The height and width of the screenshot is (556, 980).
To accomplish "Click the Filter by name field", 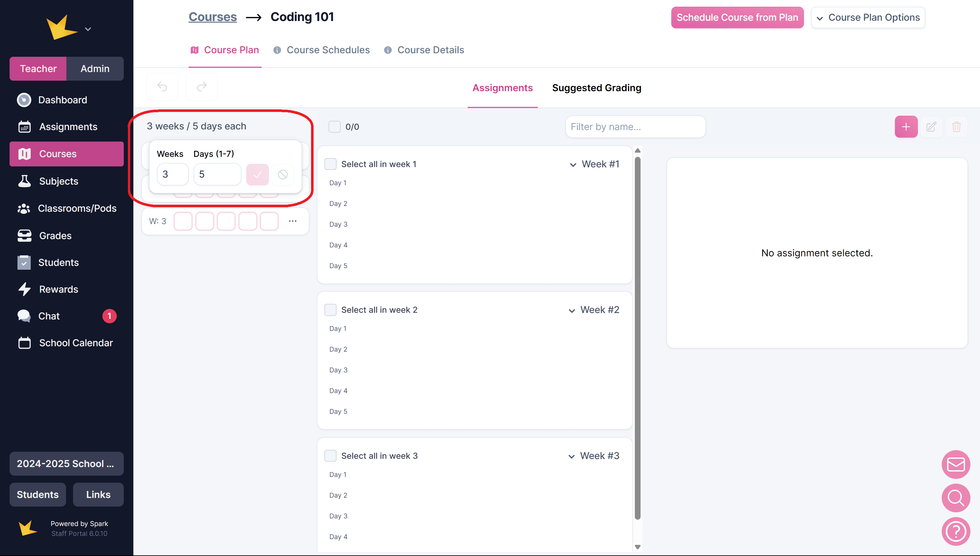I will (635, 127).
